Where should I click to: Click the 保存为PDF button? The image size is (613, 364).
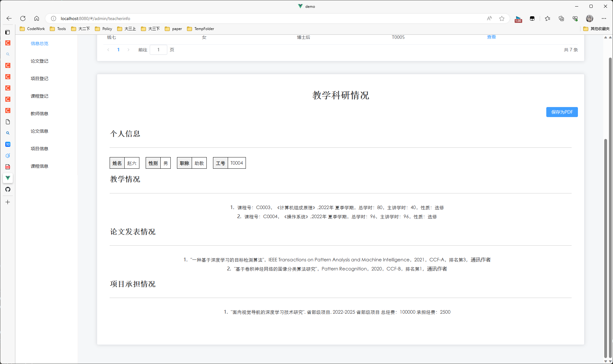[562, 112]
